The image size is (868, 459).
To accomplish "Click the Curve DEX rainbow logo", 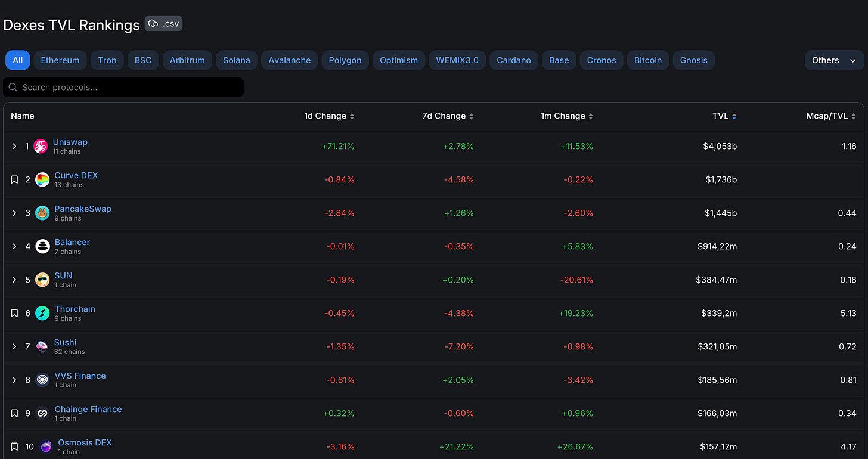I will [42, 179].
